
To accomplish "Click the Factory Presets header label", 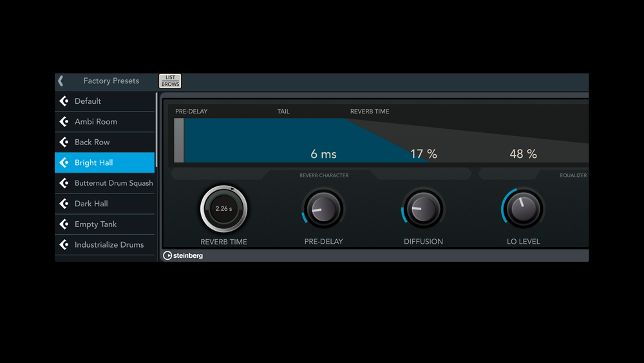I will [x=111, y=81].
